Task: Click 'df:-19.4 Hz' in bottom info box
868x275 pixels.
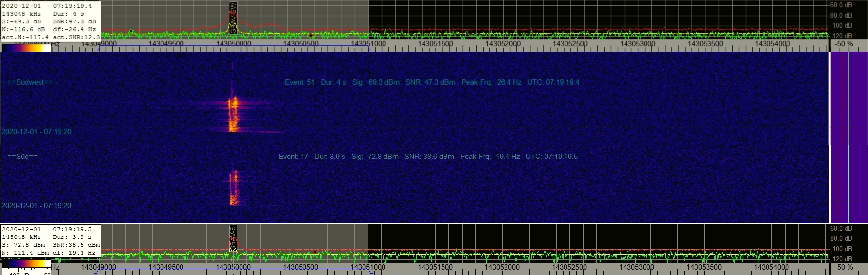Action: pyautogui.click(x=74, y=253)
